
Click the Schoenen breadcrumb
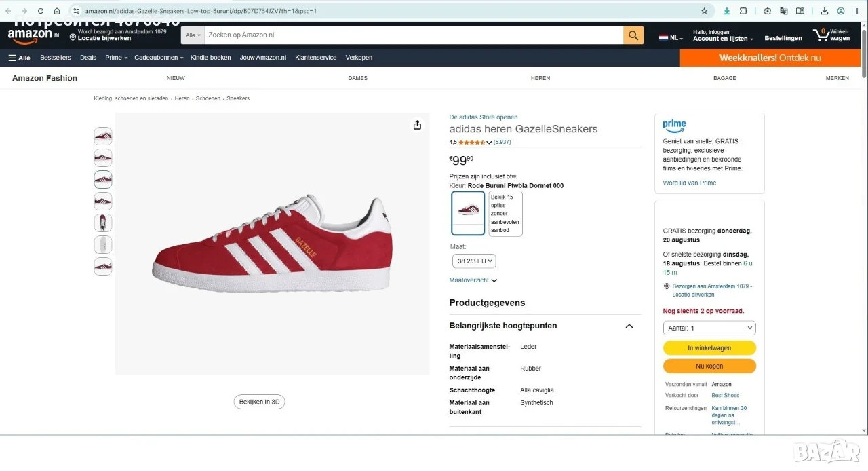(x=208, y=98)
